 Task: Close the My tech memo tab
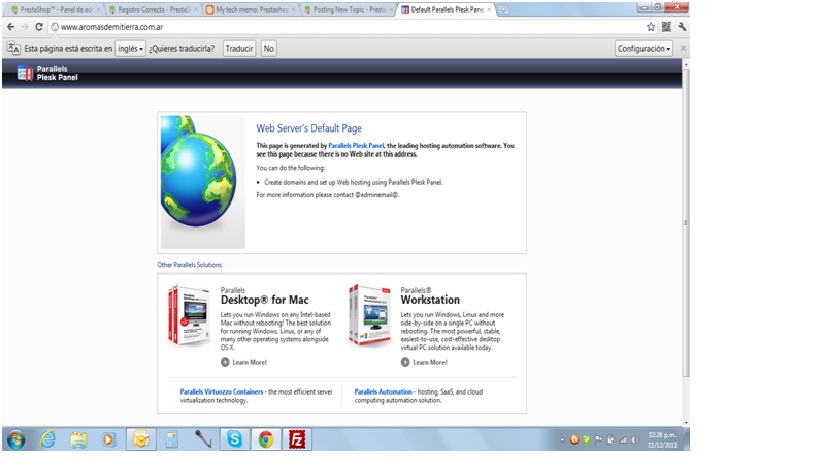click(x=294, y=9)
